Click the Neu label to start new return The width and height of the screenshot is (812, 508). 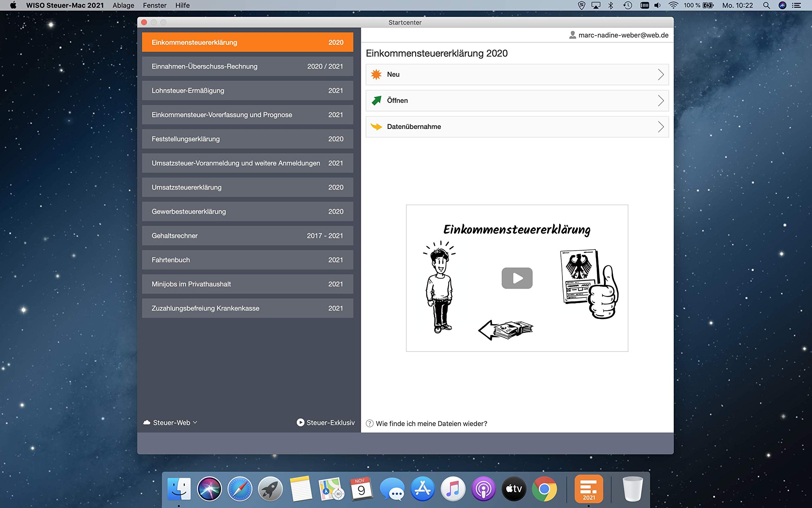coord(393,75)
